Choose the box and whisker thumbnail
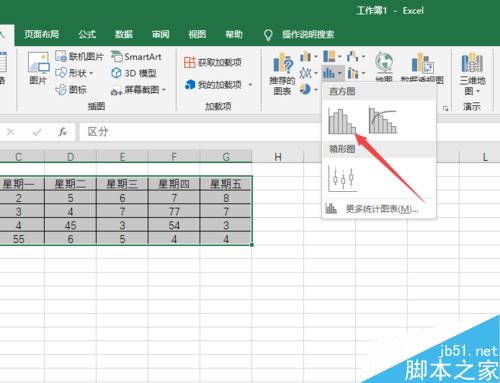Viewport: 500px width, 383px height. 342,179
